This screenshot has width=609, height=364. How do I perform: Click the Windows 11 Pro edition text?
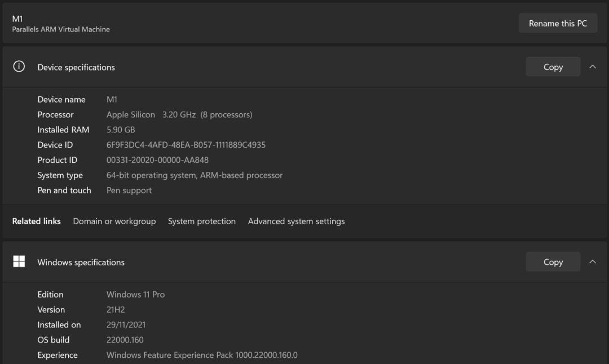click(x=135, y=294)
